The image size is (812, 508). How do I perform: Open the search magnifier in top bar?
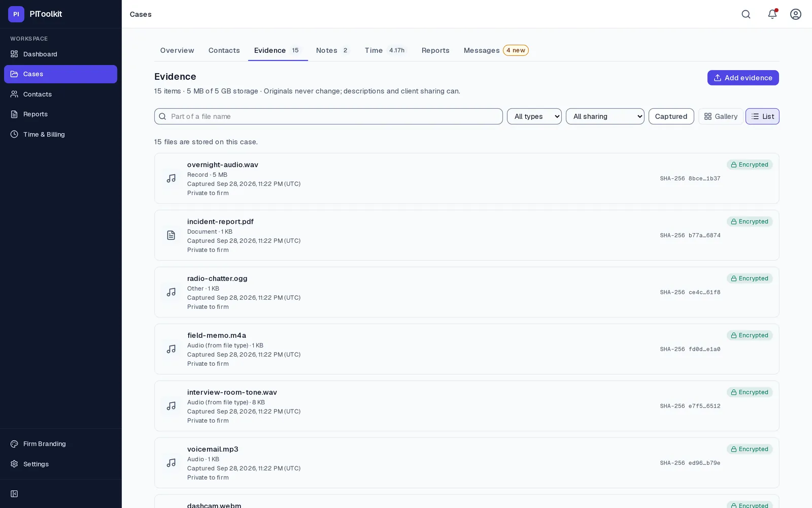coord(746,14)
